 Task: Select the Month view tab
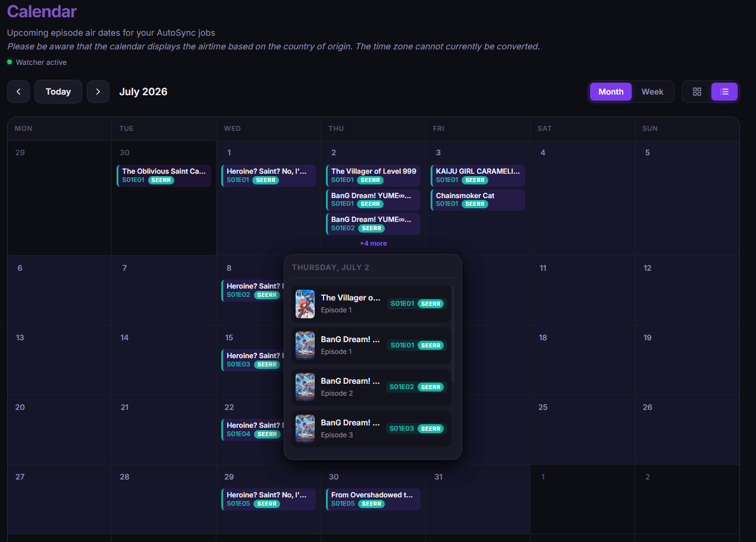coord(611,92)
